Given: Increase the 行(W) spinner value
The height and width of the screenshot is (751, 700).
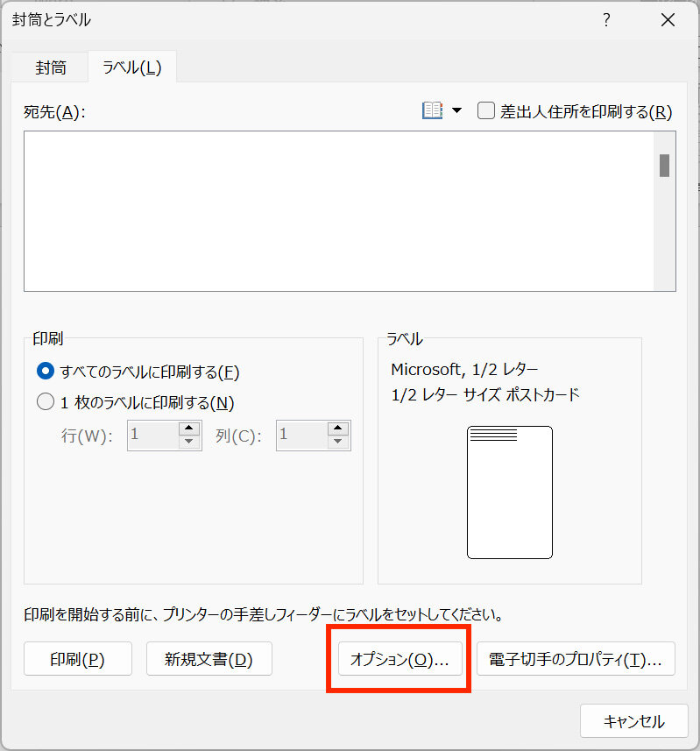Looking at the screenshot, I should 189,428.
